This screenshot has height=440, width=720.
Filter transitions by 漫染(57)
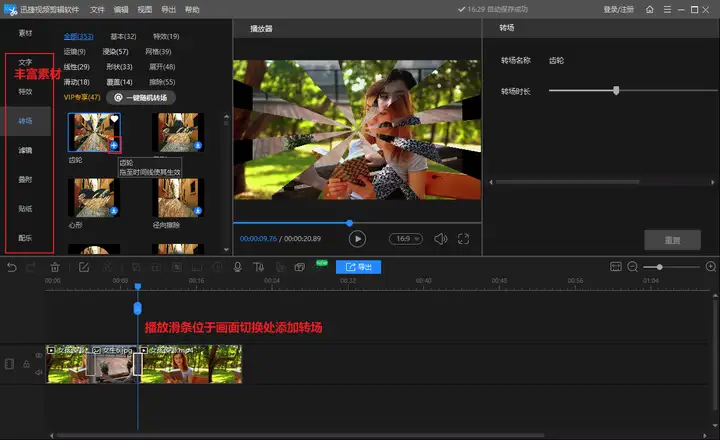[x=115, y=51]
